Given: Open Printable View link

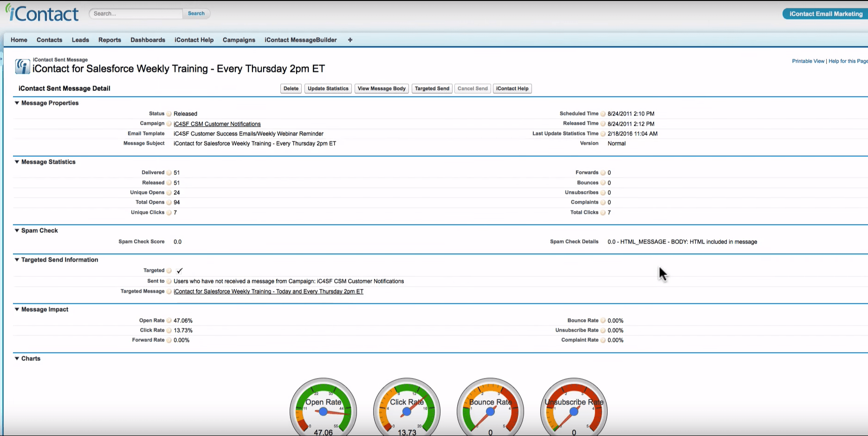Looking at the screenshot, I should pos(808,61).
